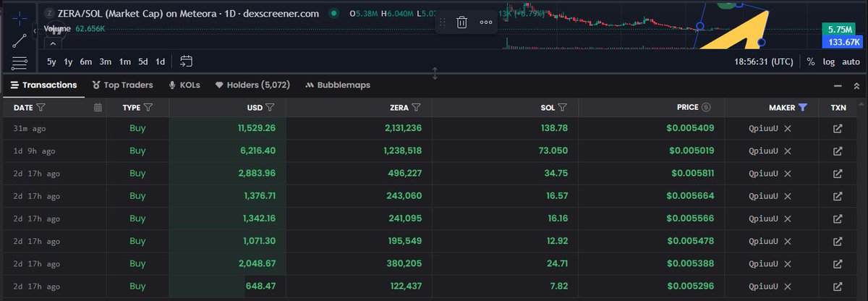Click maker QpiuuU on 11,529.26 row
The image size is (868, 301).
pos(763,129)
